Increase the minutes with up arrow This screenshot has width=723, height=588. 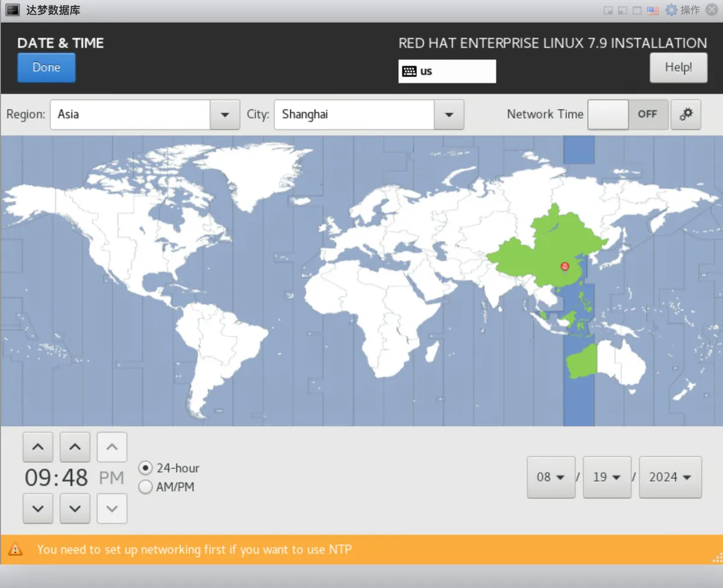[75, 447]
